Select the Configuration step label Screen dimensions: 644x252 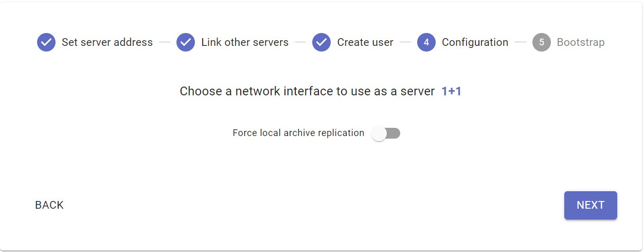pyautogui.click(x=475, y=42)
